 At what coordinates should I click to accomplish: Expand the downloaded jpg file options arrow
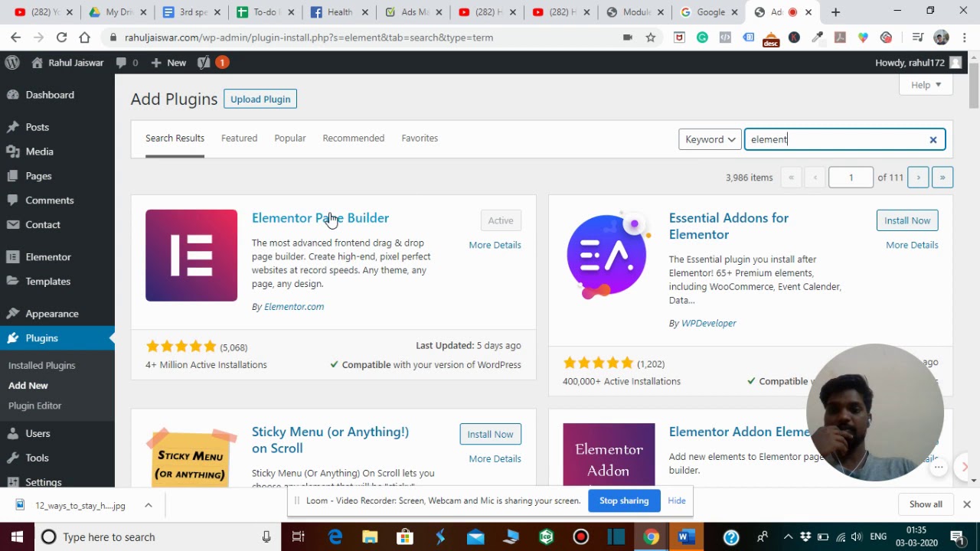click(x=148, y=506)
